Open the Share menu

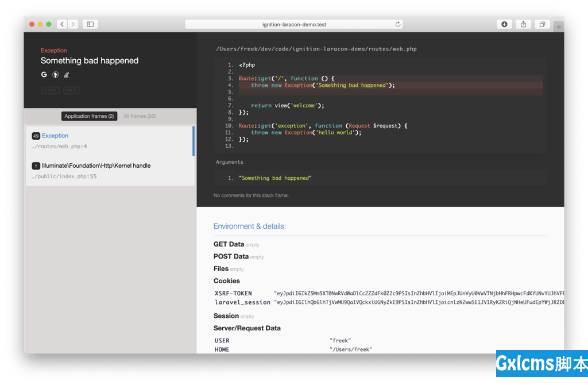click(523, 24)
